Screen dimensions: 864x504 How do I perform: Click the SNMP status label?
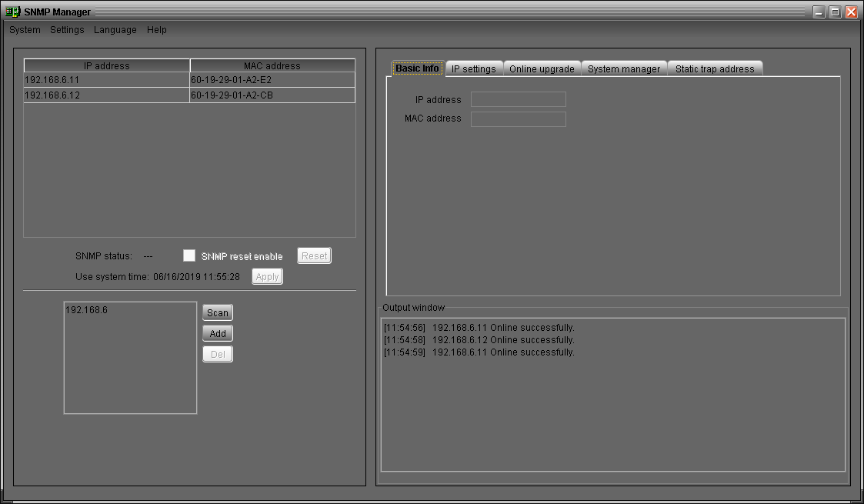(x=104, y=256)
